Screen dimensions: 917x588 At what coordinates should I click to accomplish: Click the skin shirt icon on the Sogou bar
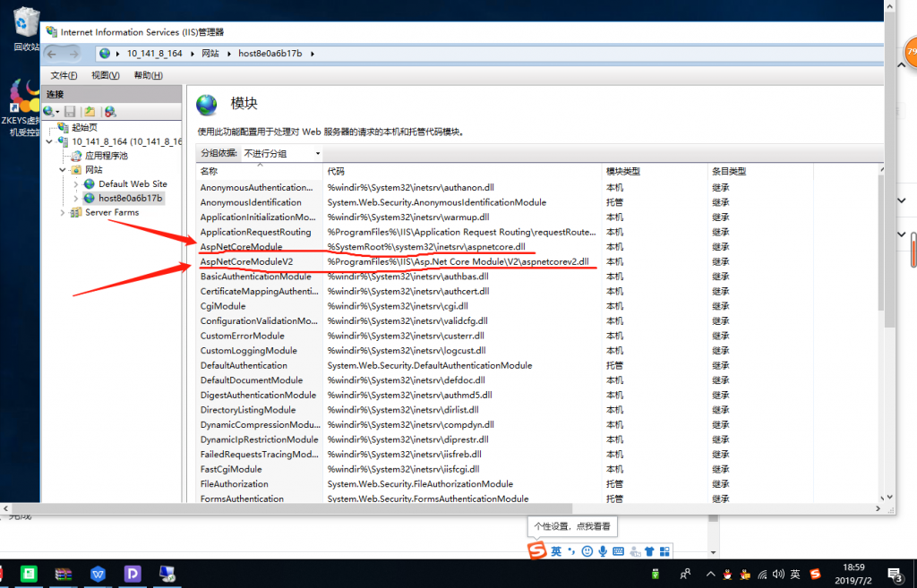click(x=649, y=551)
